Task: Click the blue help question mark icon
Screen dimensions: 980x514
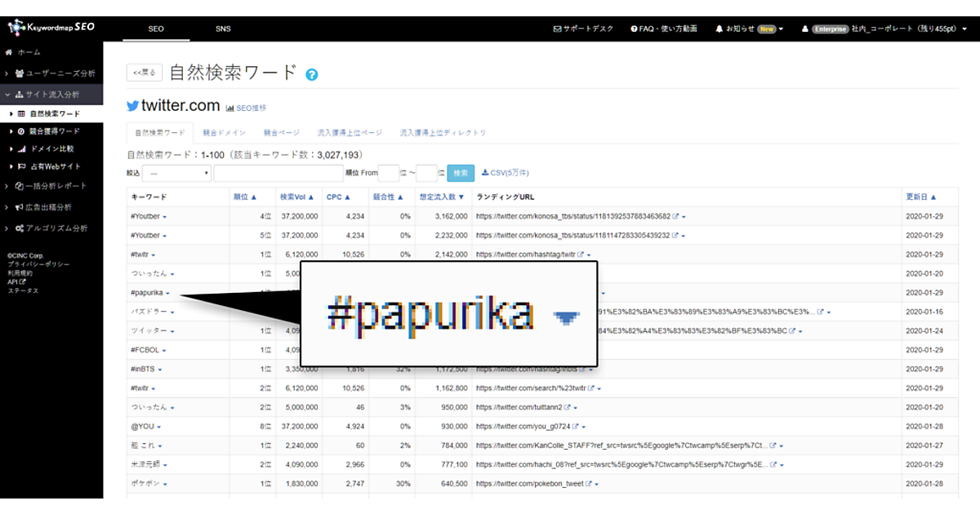Action: pyautogui.click(x=311, y=74)
